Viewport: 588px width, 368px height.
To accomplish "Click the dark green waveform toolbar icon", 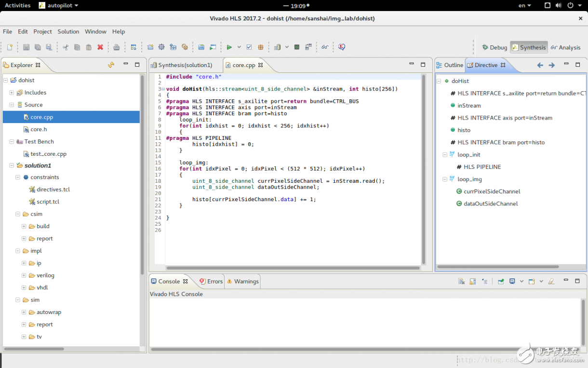I will click(x=297, y=47).
